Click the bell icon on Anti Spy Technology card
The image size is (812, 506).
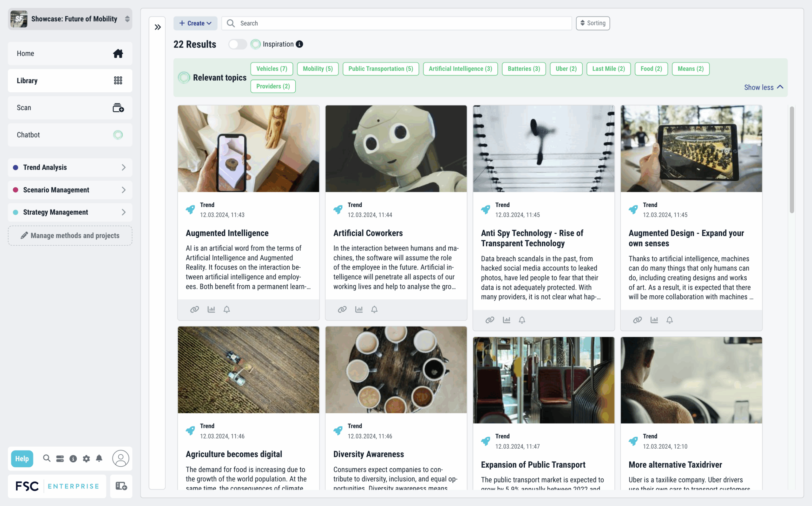pyautogui.click(x=521, y=320)
